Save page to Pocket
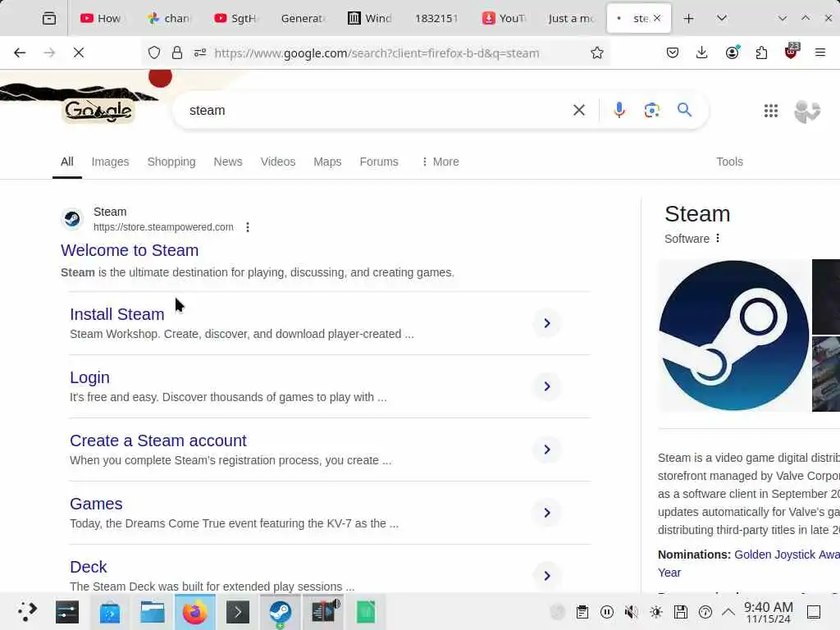 pyautogui.click(x=673, y=52)
